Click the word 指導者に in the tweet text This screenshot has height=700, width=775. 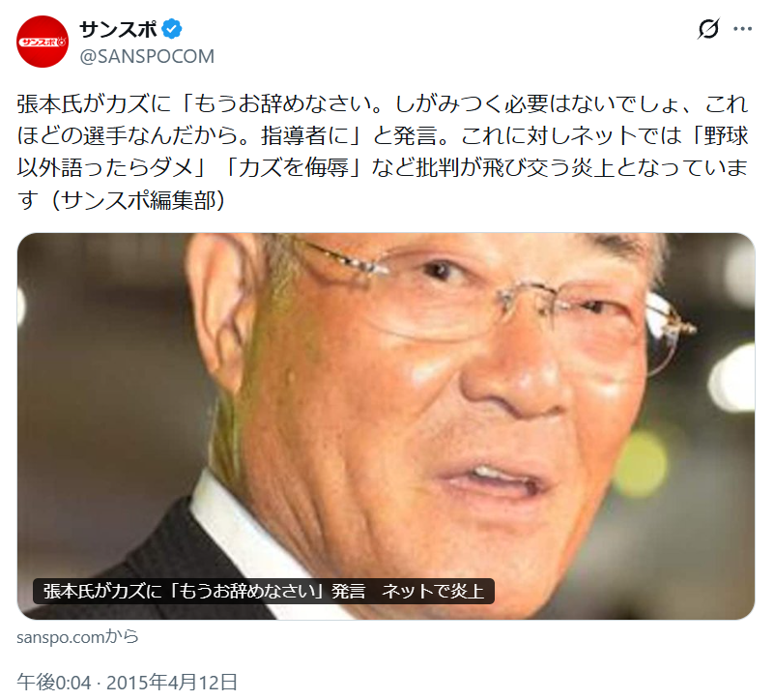[304, 136]
